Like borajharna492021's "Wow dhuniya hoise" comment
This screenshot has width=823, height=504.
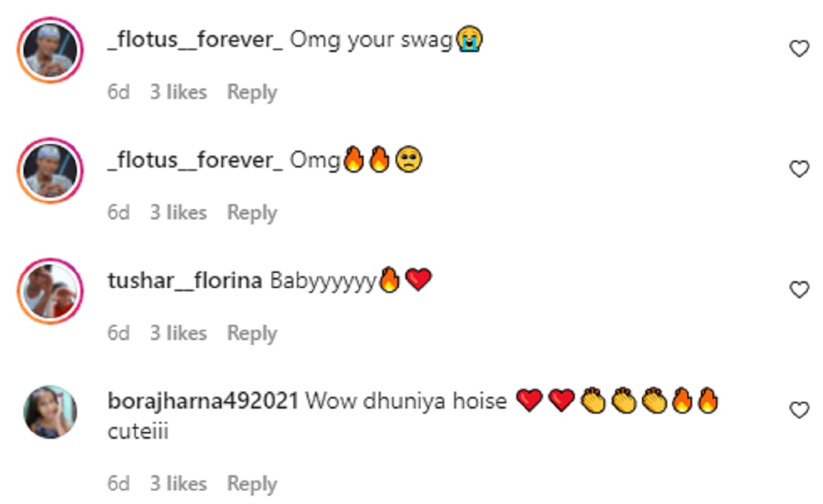[800, 410]
